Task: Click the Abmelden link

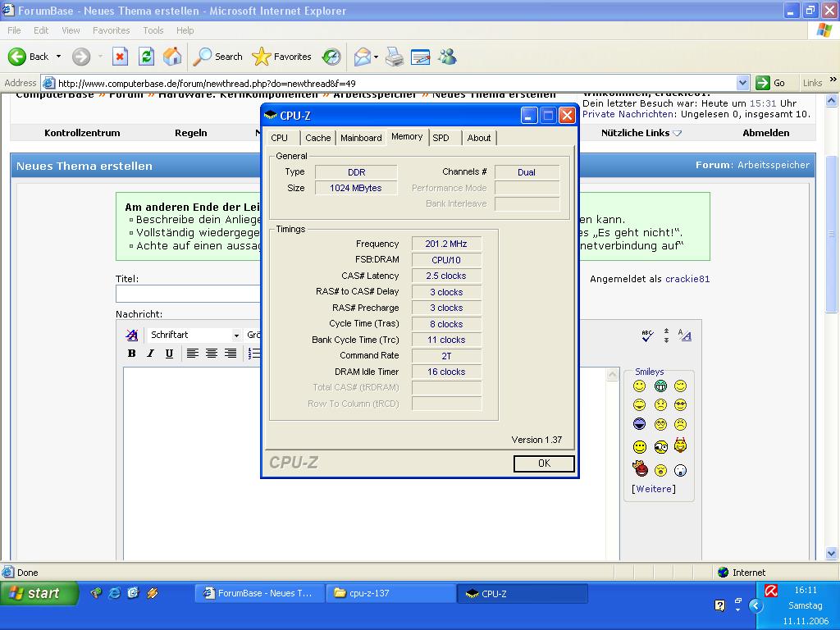Action: [x=765, y=133]
